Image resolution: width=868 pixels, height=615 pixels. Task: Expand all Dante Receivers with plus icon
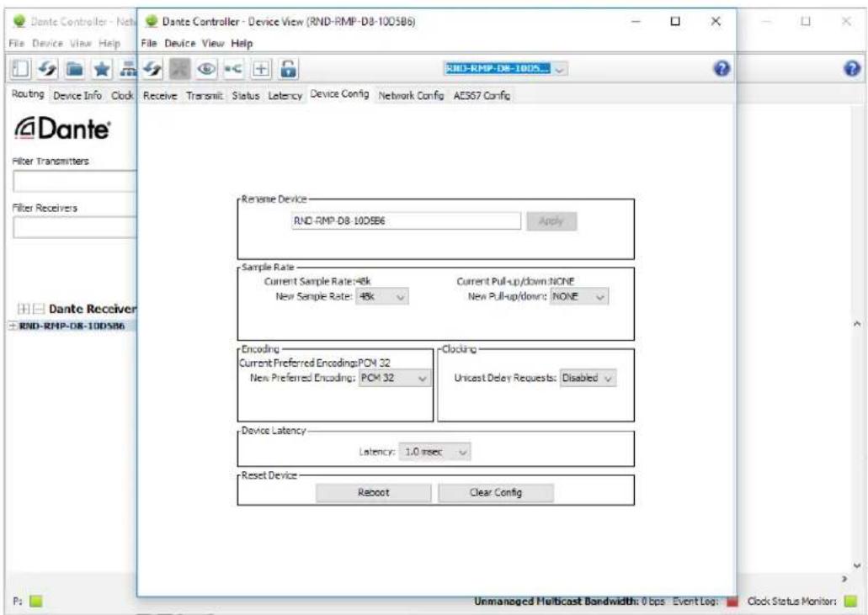[24, 309]
